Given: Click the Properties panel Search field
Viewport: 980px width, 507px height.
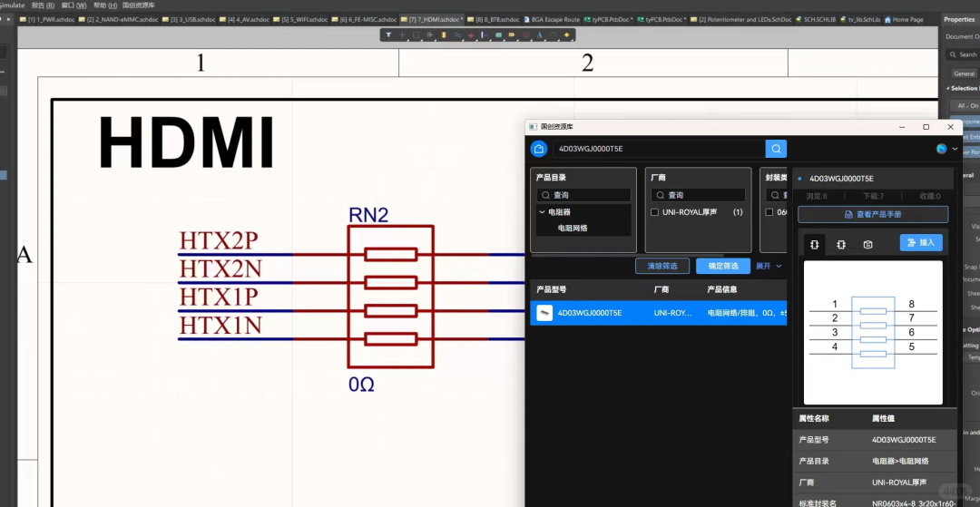Looking at the screenshot, I should tap(963, 55).
